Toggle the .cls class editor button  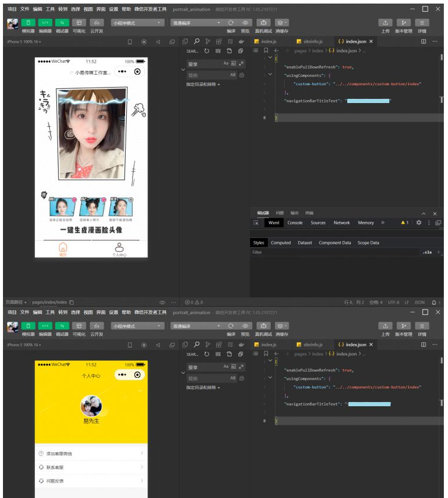coord(427,252)
